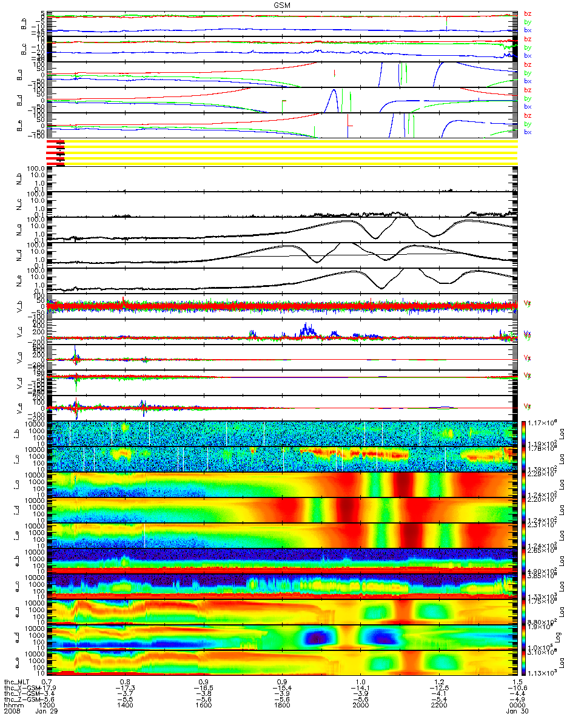Screen dimensions: 564x728
Task: Click the by legend of B_d panel
Action: 528,98
